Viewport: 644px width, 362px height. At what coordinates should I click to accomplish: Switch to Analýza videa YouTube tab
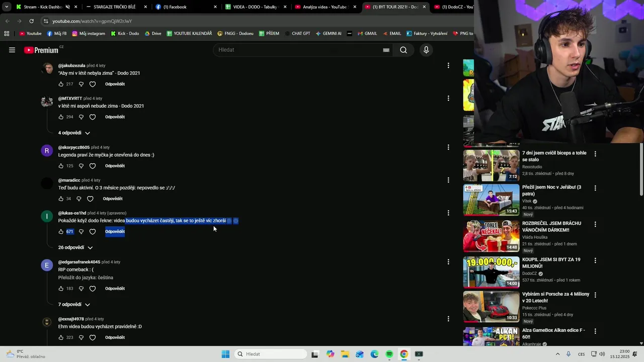click(325, 7)
